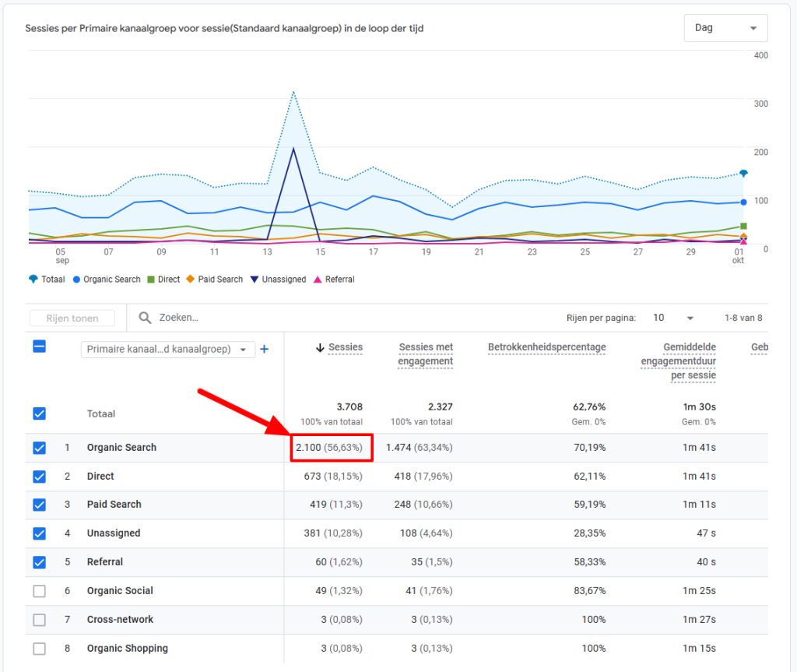The height and width of the screenshot is (672, 797).
Task: Enable the Organic Social row checkbox
Action: point(40,591)
